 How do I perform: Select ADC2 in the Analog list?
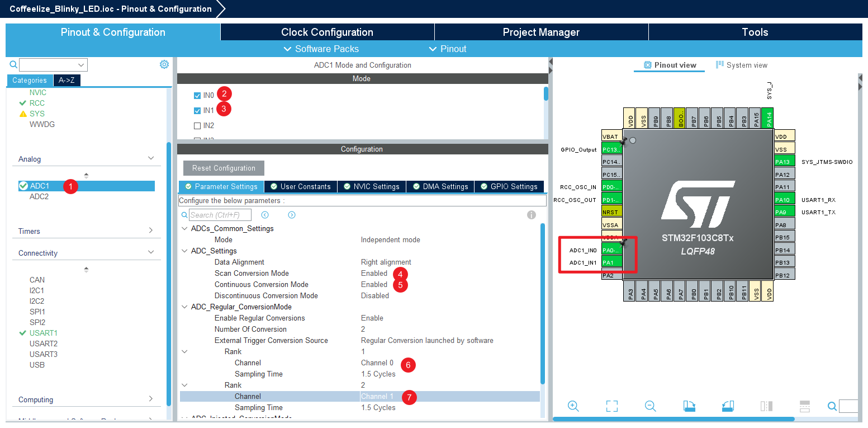click(x=39, y=196)
